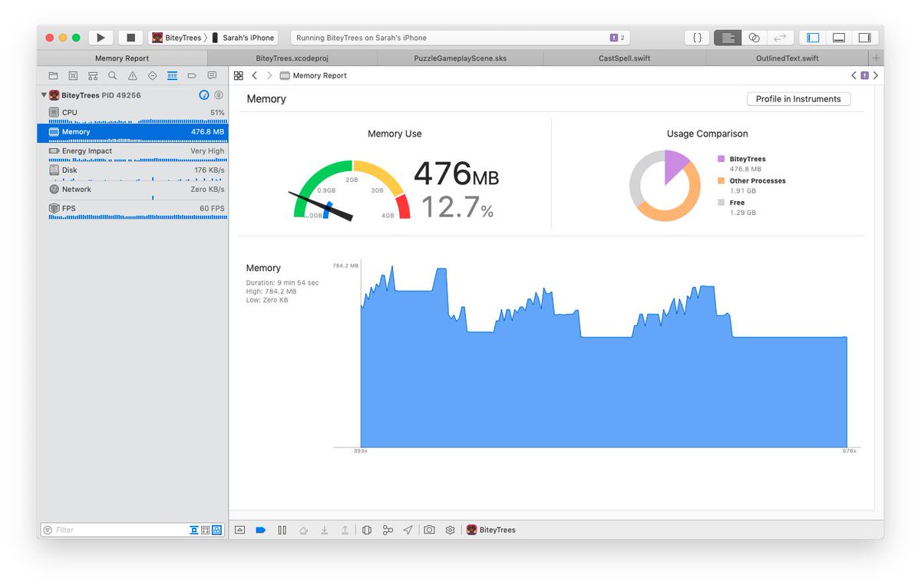Open the related items grid menu

(x=239, y=76)
